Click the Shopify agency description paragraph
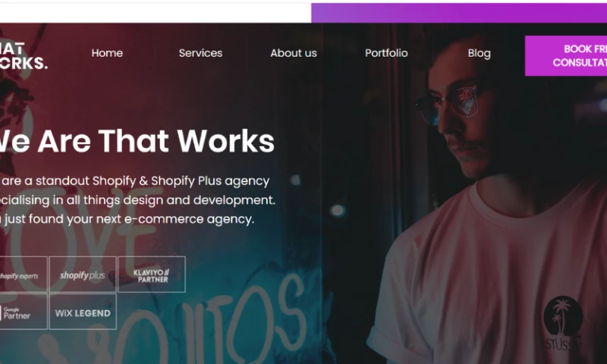Image resolution: width=607 pixels, height=364 pixels. point(137,200)
